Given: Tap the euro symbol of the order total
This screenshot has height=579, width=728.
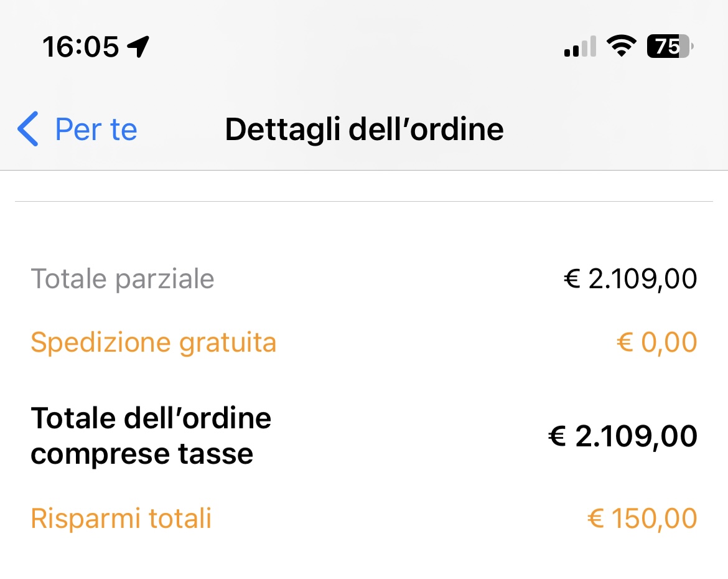Looking at the screenshot, I should (x=558, y=436).
